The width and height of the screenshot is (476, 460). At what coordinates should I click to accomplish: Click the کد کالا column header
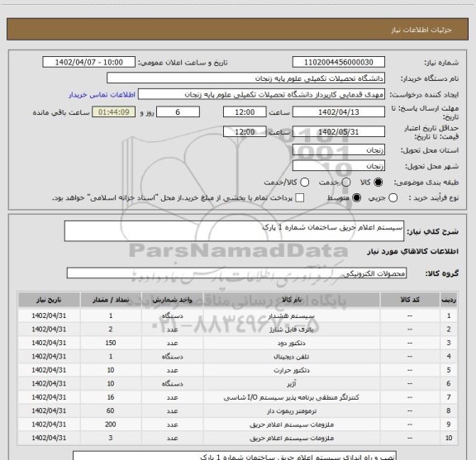[x=410, y=300]
